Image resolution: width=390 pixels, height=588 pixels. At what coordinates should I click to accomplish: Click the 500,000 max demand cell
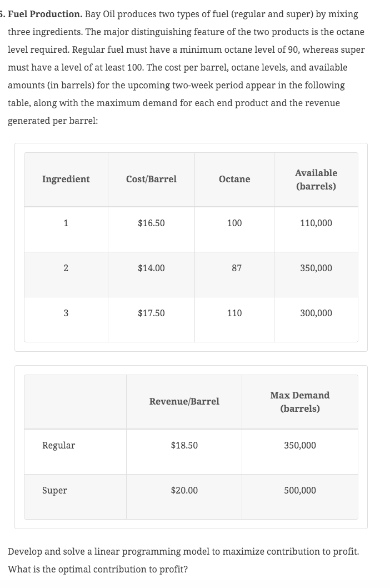point(299,490)
